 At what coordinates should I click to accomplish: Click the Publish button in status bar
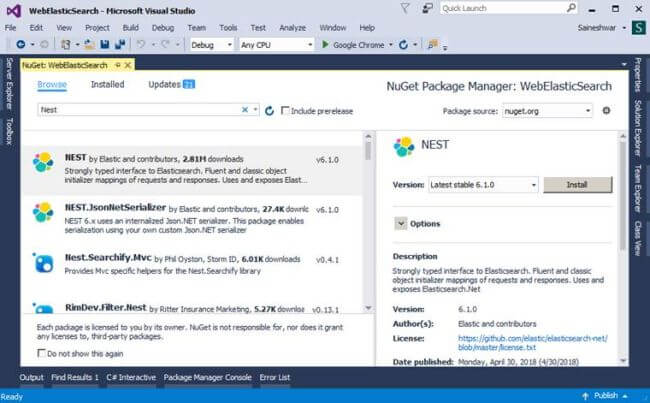point(605,396)
